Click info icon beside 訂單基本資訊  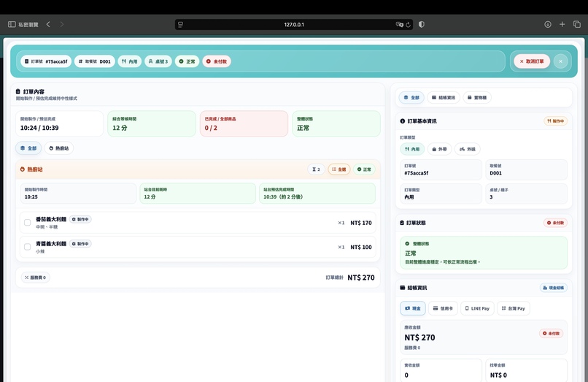pos(403,121)
